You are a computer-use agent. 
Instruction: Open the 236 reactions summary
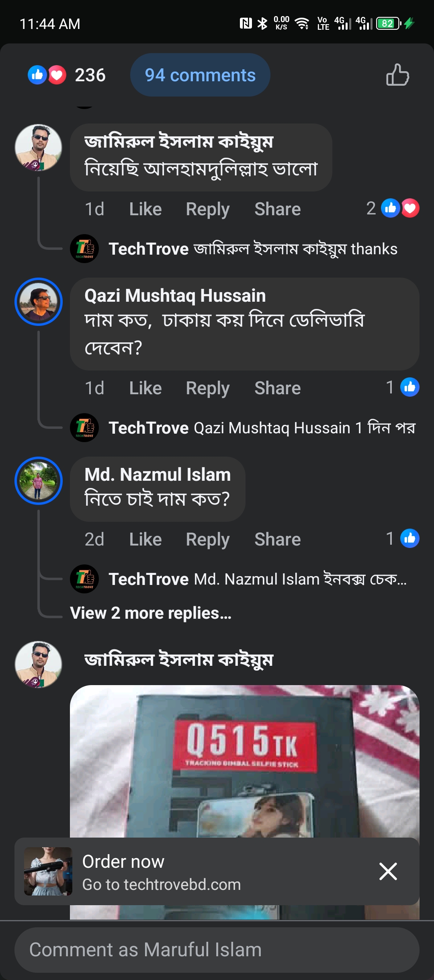pyautogui.click(x=67, y=75)
